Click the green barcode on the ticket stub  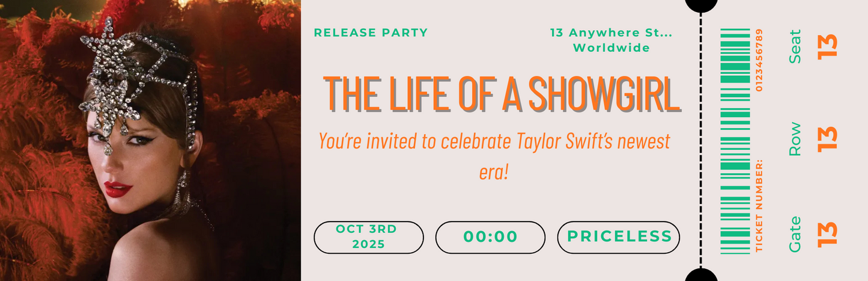(735, 140)
